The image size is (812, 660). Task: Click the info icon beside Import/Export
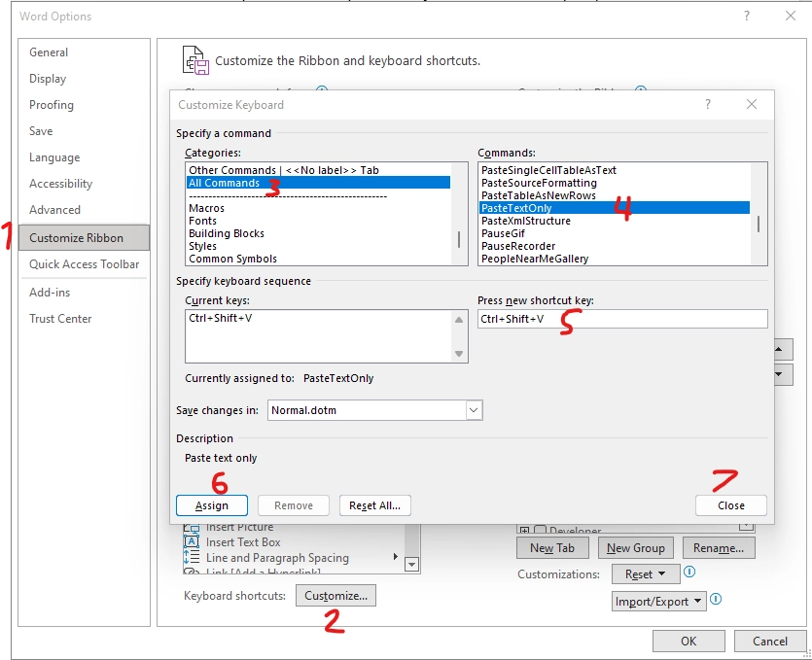pos(716,599)
